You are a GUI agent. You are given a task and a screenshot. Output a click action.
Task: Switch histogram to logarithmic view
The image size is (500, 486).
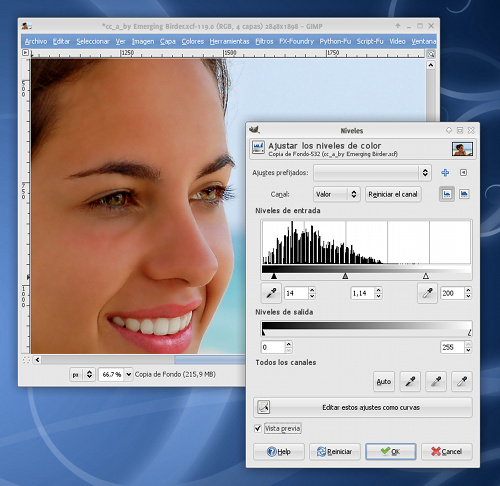coord(464,194)
